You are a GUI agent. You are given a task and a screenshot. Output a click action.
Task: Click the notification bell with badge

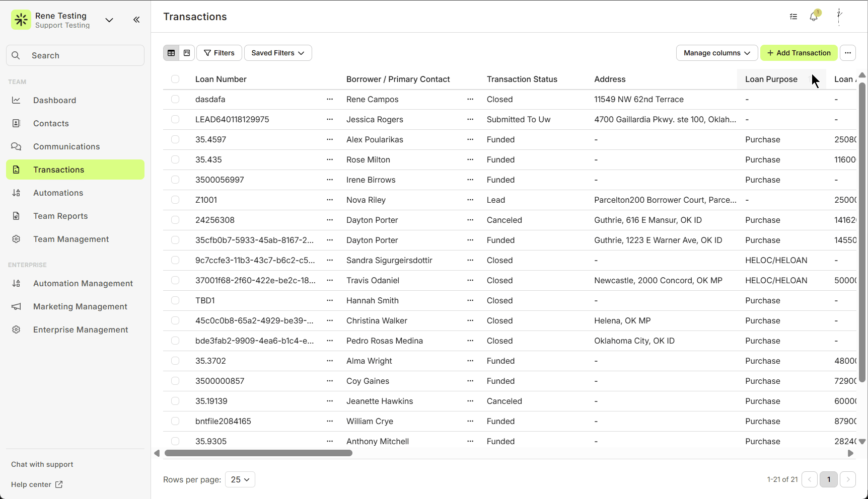(x=813, y=17)
